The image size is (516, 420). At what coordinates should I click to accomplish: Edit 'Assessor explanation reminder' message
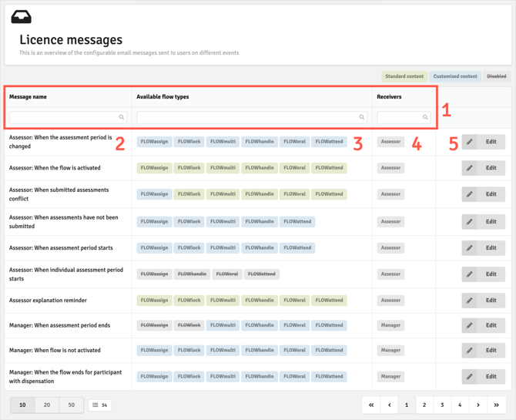(484, 301)
